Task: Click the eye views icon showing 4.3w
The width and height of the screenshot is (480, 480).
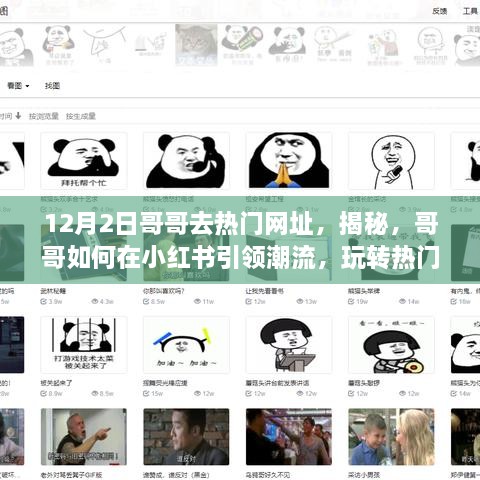Action: click(95, 301)
